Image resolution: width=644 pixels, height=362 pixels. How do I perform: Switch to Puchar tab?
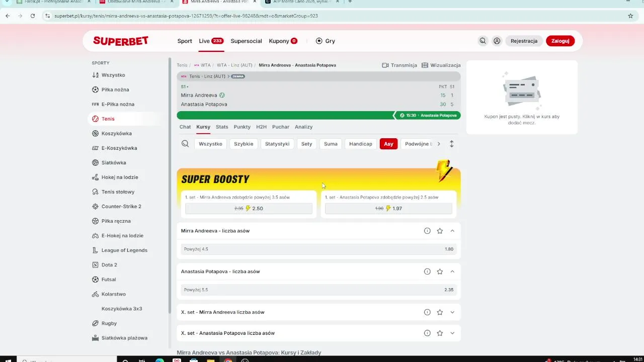pyautogui.click(x=281, y=127)
